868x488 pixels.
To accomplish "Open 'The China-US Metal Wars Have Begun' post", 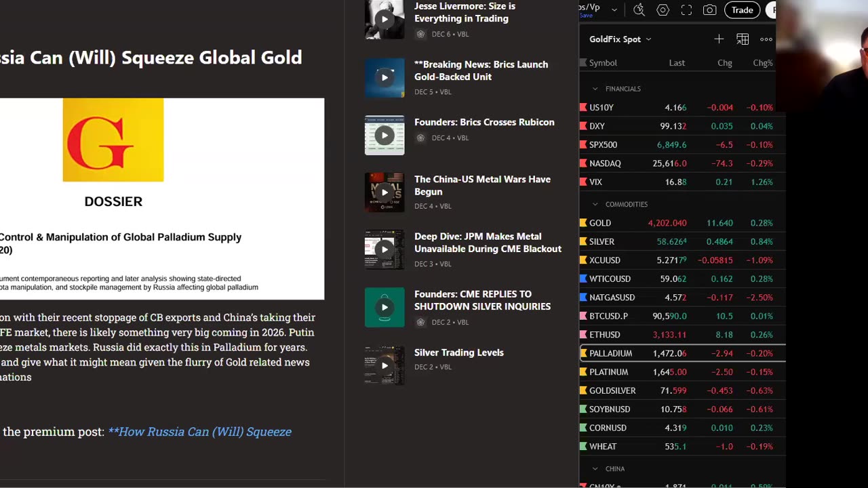I will pyautogui.click(x=483, y=185).
